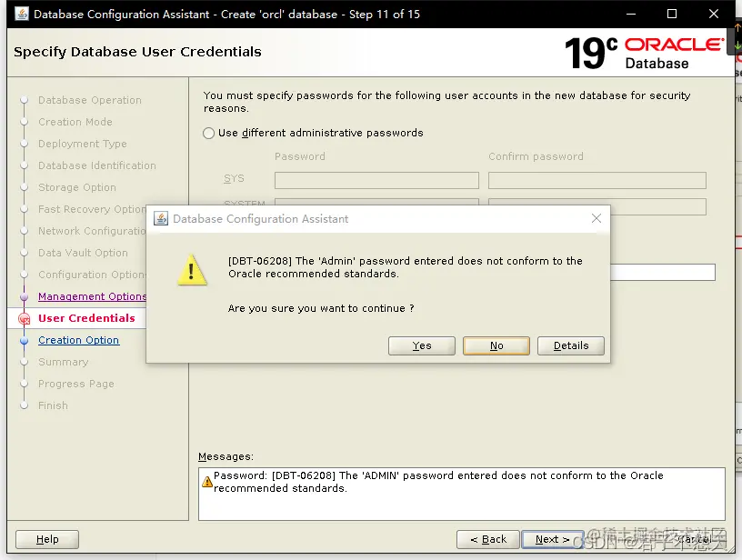Click the Oracle 19c Database logo

tap(644, 53)
